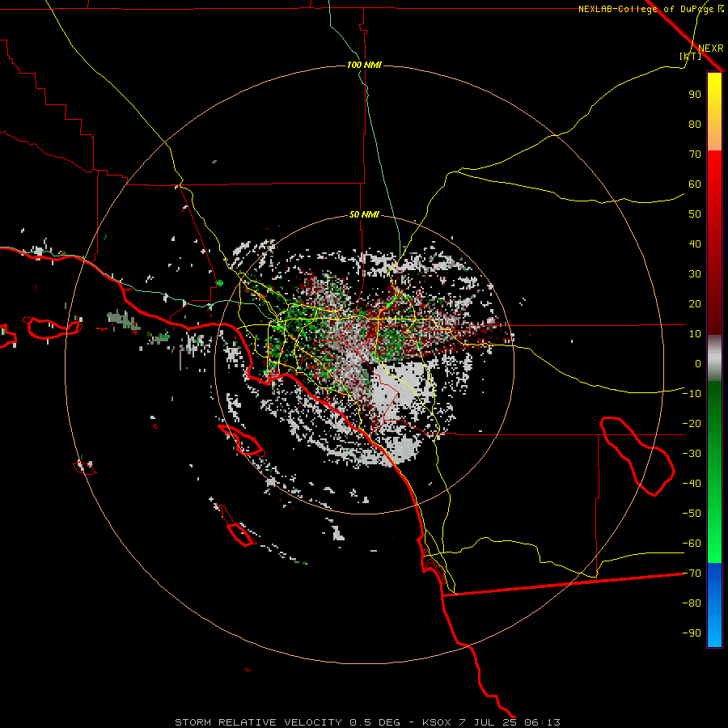The image size is (728, 728).
Task: Click the "-20" scale label
Action: click(692, 424)
